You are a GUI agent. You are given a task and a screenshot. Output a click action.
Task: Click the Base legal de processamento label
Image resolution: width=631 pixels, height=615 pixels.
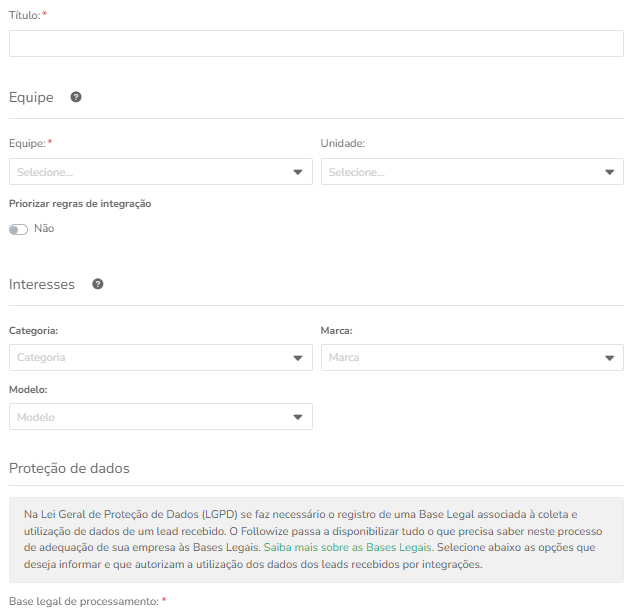[x=84, y=601]
